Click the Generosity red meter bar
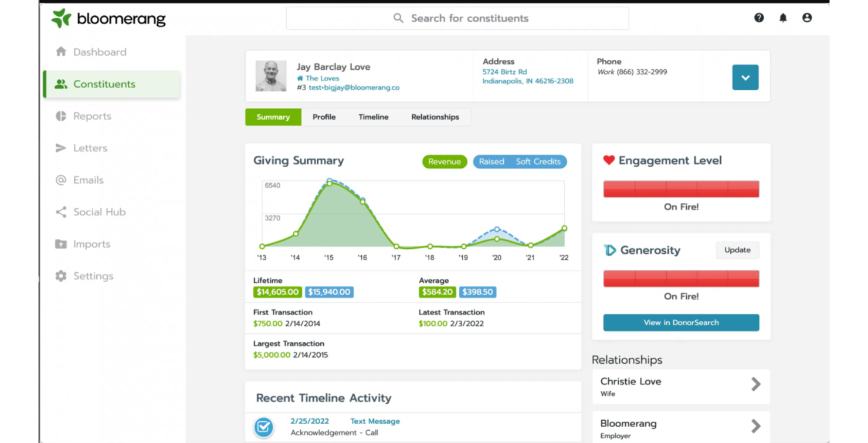868x443 pixels. [681, 279]
